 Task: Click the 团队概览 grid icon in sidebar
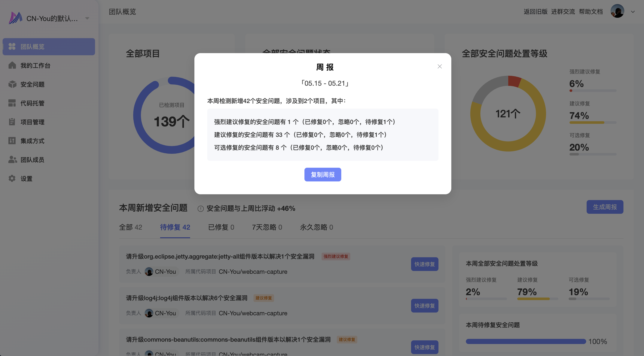pyautogui.click(x=12, y=46)
